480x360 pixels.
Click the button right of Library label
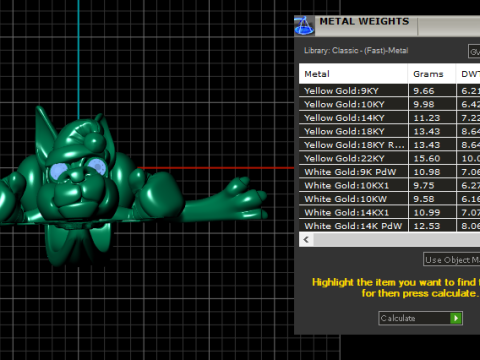[474, 51]
